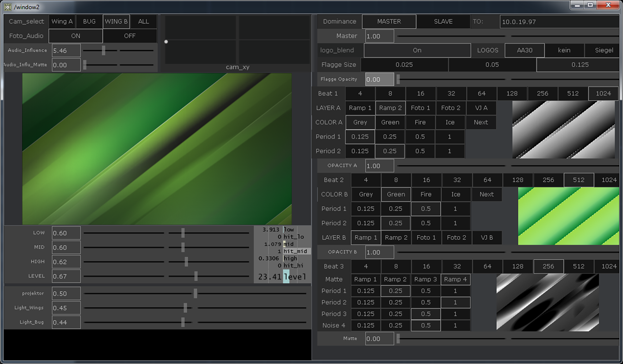Click the projektor slider handle
623x364 pixels.
click(195, 293)
